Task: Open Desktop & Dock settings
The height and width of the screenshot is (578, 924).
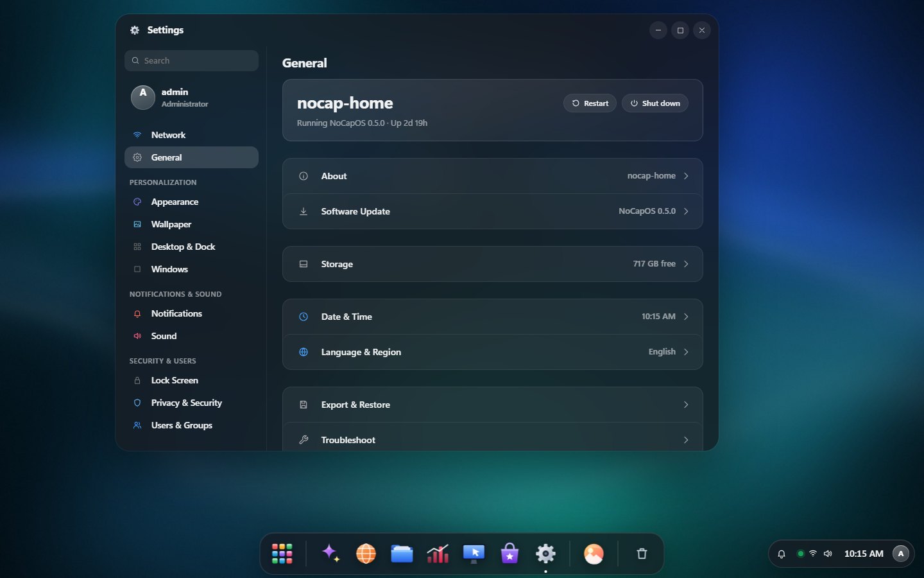Action: [191, 247]
